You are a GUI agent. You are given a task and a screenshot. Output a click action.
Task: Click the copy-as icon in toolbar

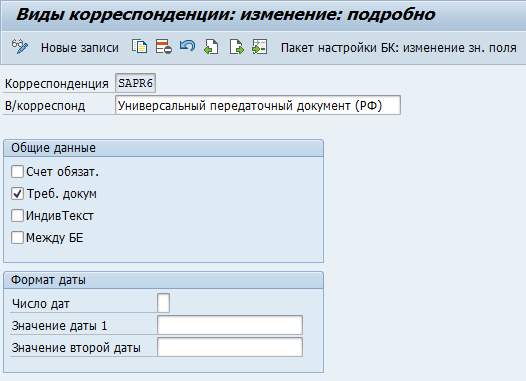pos(140,47)
